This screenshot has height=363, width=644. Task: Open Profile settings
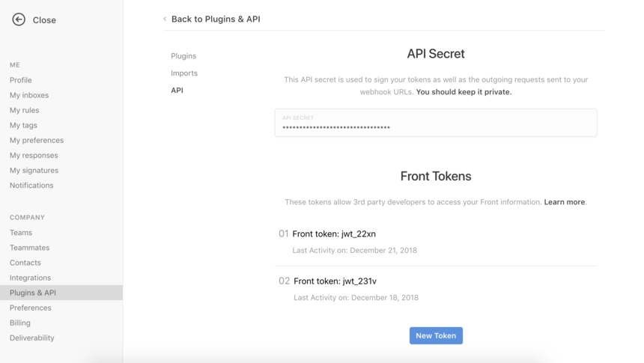click(x=20, y=80)
